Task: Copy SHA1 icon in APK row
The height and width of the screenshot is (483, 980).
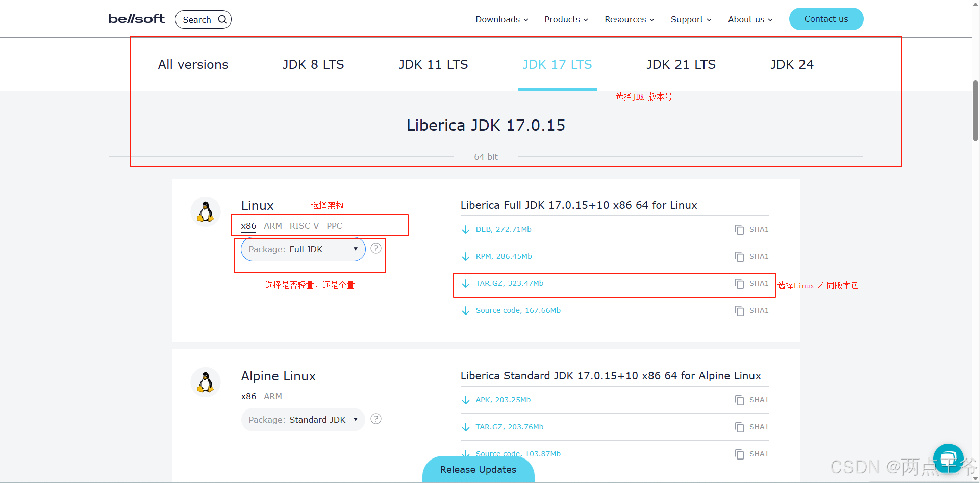Action: (x=739, y=400)
